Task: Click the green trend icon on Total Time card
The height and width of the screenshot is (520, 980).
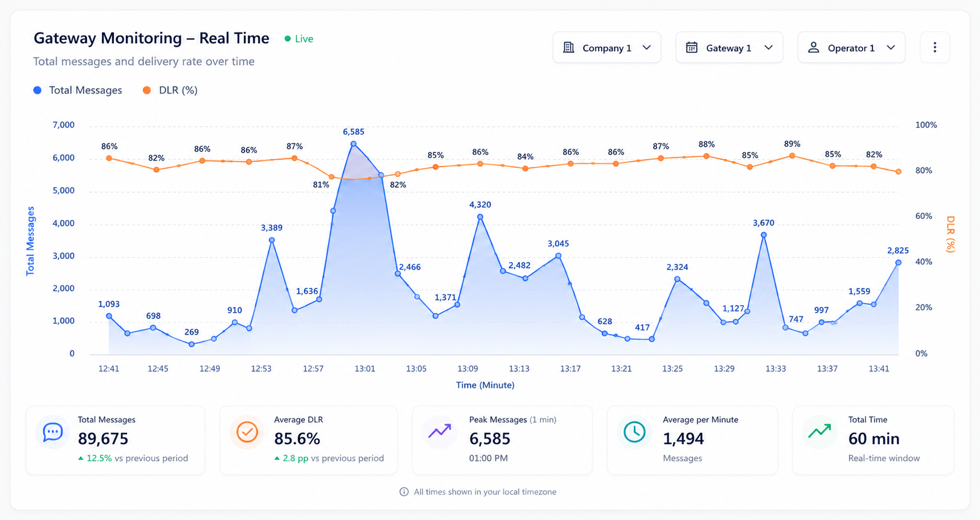Action: pyautogui.click(x=819, y=431)
